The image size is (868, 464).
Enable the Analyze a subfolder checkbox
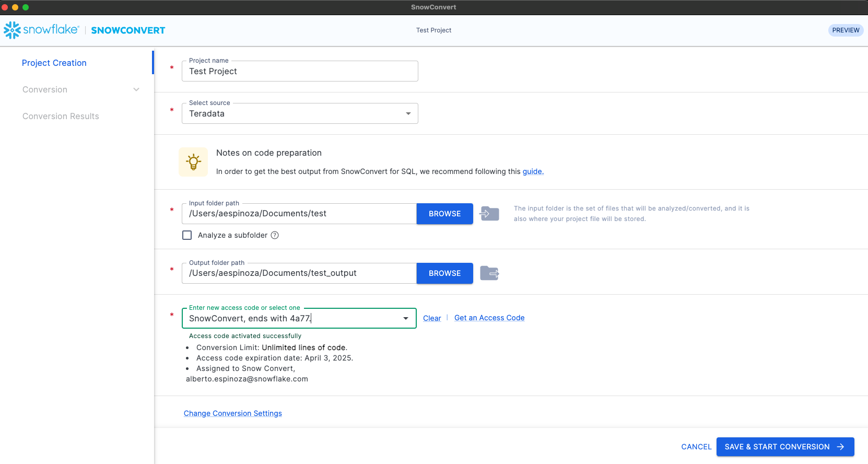pos(187,235)
